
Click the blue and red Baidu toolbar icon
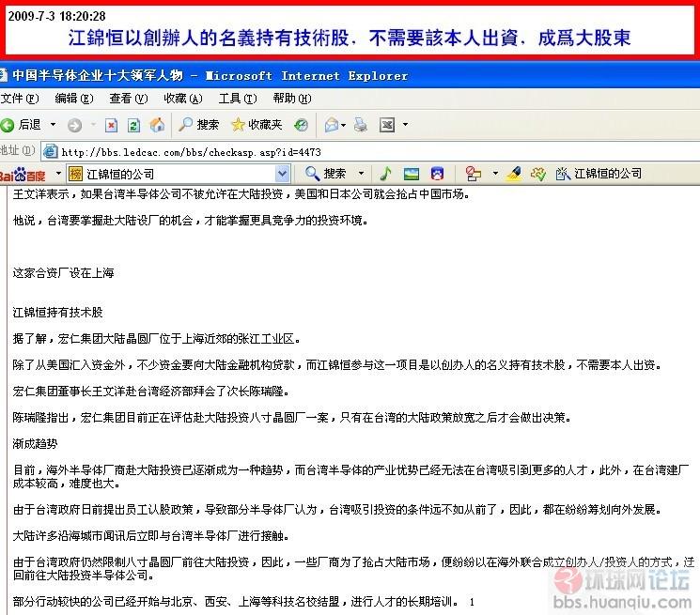click(437, 174)
